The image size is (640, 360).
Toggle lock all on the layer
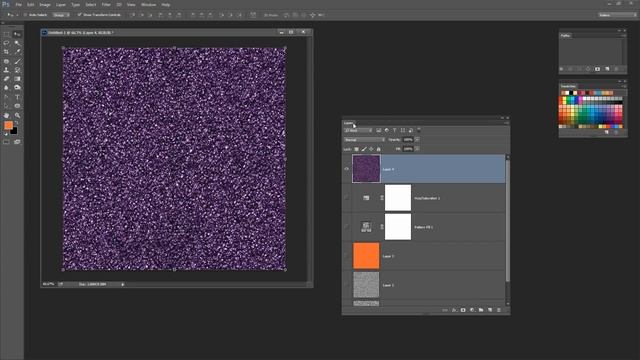[378, 149]
